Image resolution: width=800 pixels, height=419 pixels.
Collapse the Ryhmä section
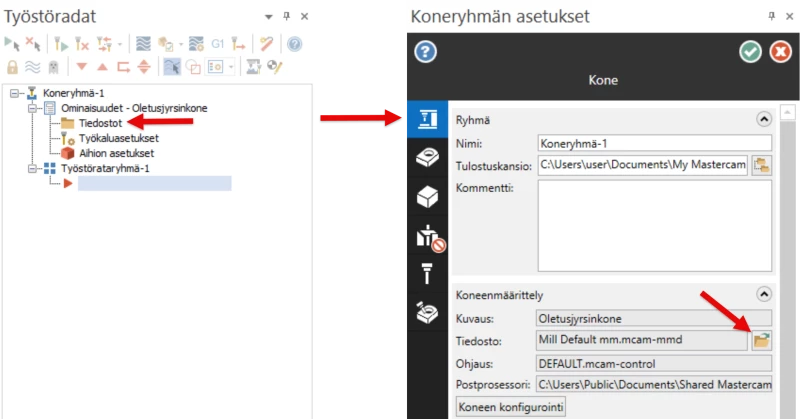point(764,119)
